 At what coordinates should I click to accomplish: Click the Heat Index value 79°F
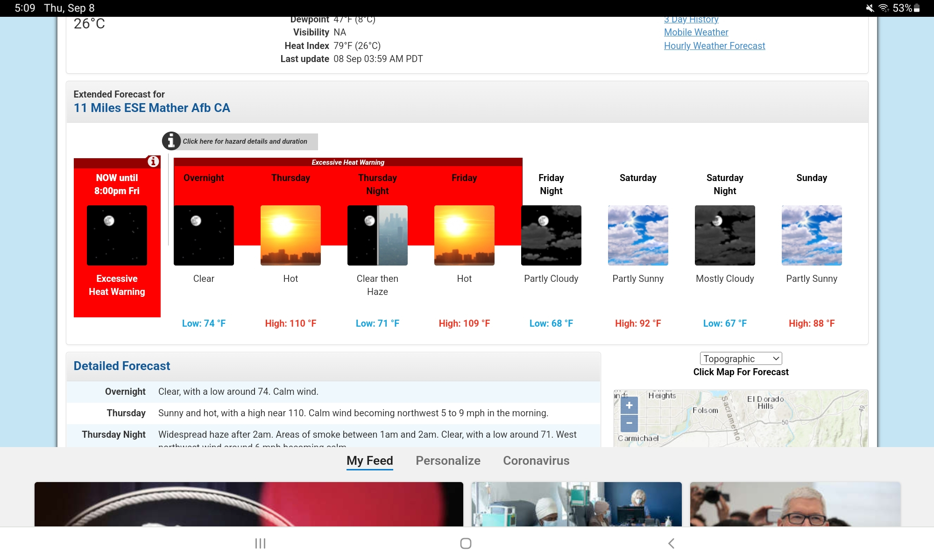357,46
